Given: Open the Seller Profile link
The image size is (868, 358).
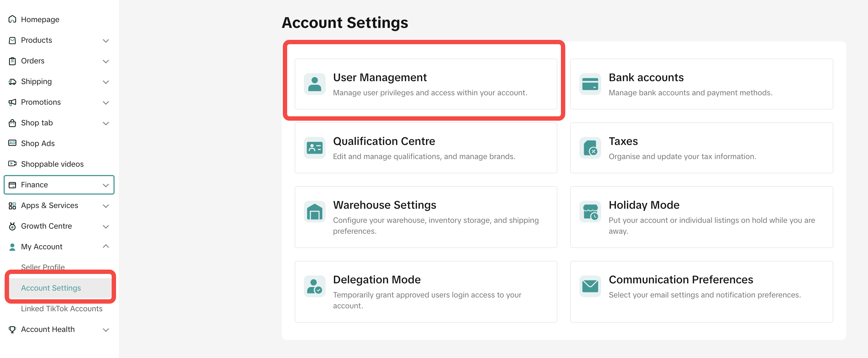Looking at the screenshot, I should (x=43, y=267).
